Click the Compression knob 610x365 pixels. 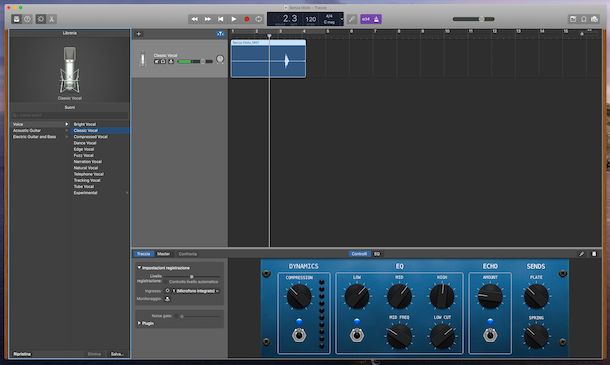[299, 297]
